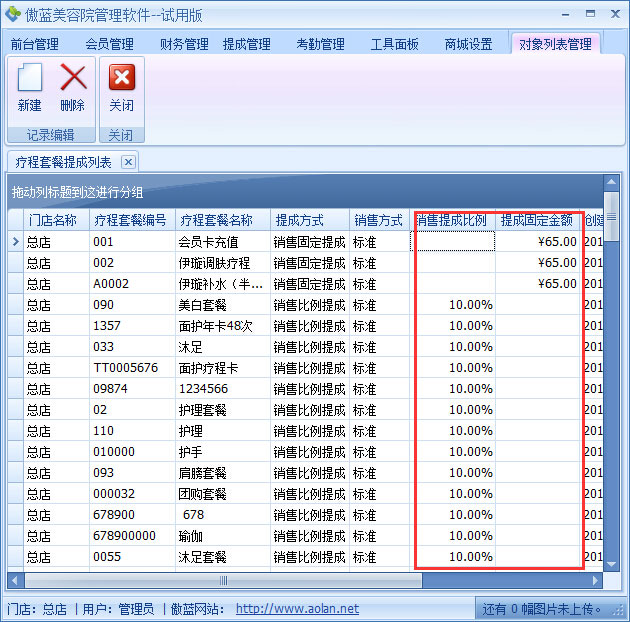Image resolution: width=630 pixels, height=622 pixels.
Task: Open the 商城设置 menu tab
Action: point(468,44)
